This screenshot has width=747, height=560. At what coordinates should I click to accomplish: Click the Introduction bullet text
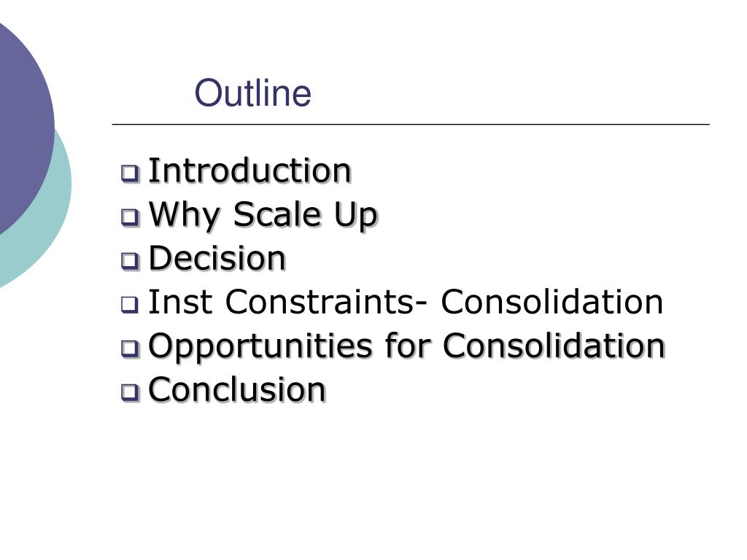coord(250,171)
